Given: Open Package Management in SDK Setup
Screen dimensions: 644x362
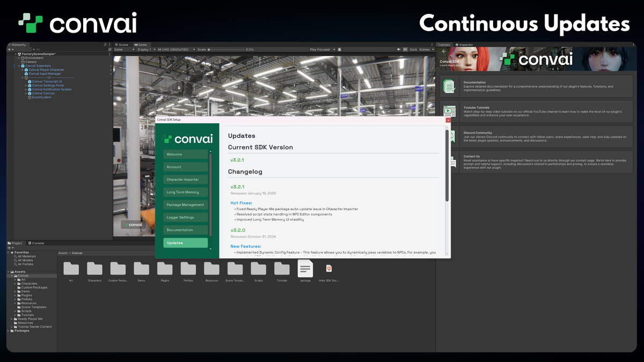Looking at the screenshot, I should tap(186, 205).
